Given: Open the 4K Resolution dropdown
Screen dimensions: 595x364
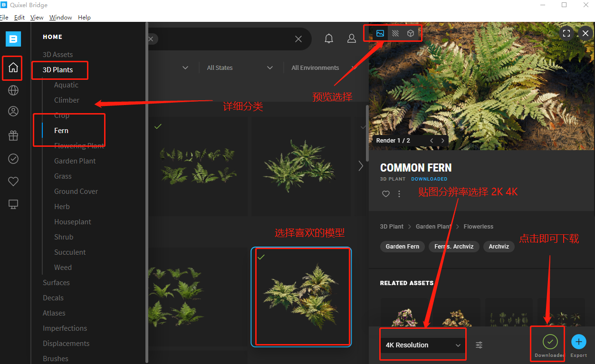Looking at the screenshot, I should (422, 345).
